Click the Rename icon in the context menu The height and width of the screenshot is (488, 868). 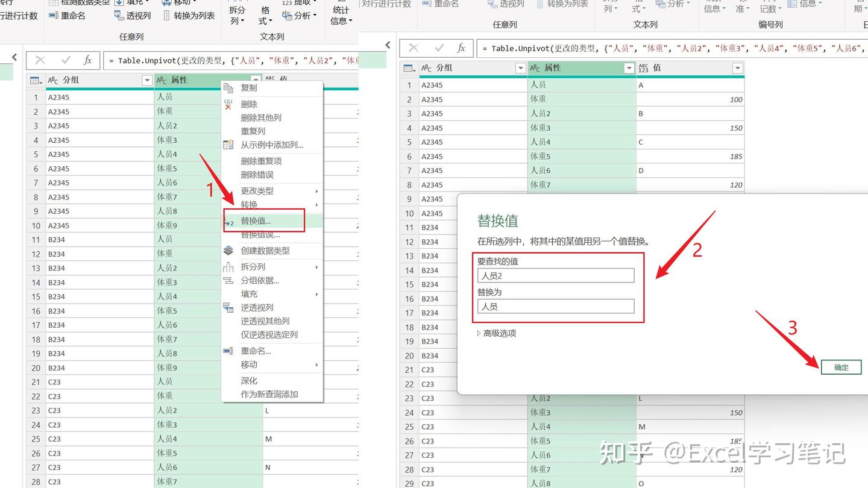coord(228,351)
